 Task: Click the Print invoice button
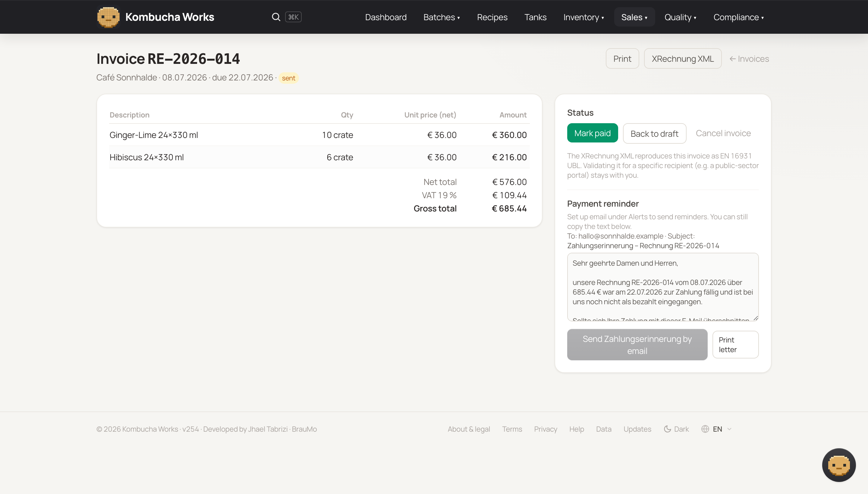click(x=622, y=59)
